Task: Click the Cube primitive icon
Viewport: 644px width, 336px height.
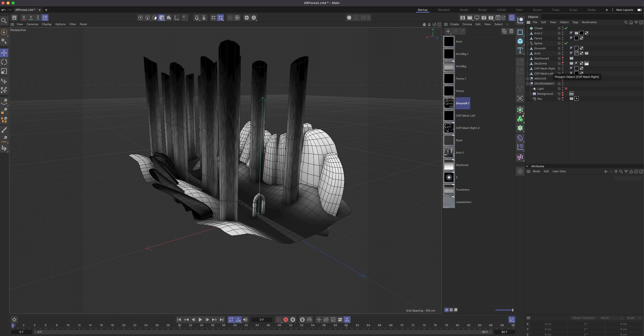Action: pyautogui.click(x=520, y=41)
